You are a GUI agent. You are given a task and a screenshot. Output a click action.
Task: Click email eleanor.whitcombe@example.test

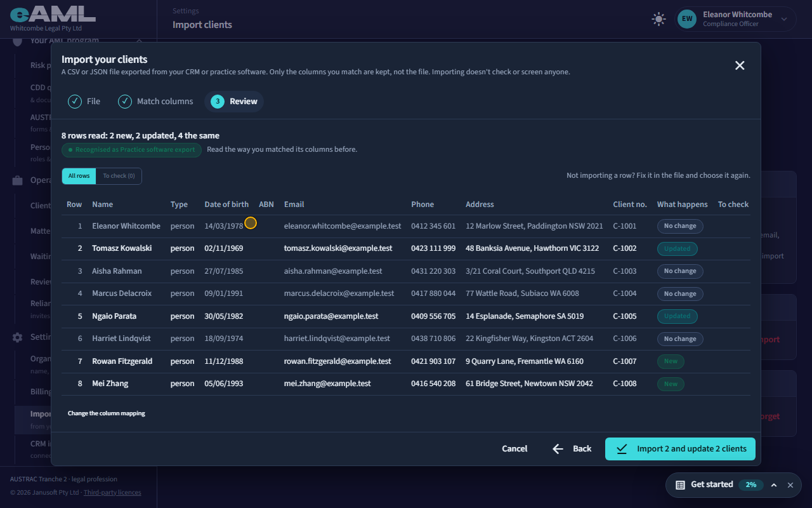tap(343, 226)
